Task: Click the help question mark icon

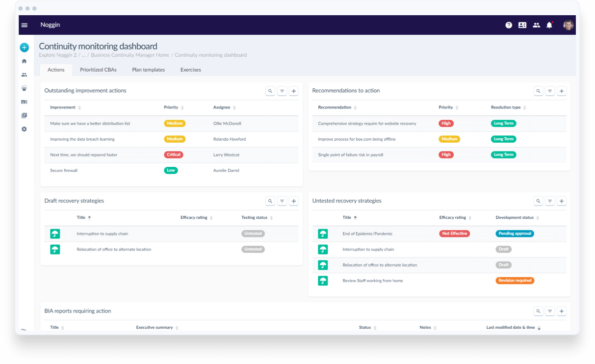Action: tap(509, 25)
